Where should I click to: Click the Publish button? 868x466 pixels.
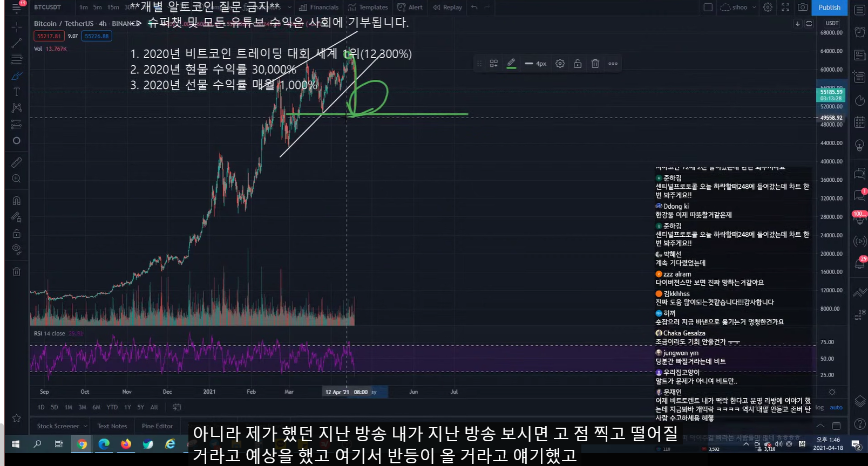829,8
